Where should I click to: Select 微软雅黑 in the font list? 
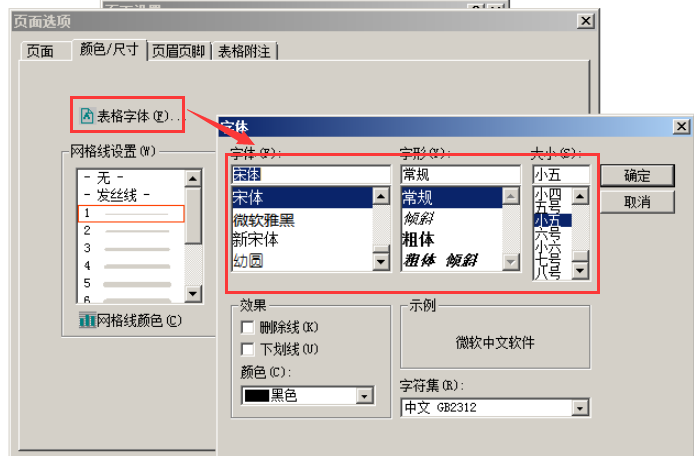263,219
